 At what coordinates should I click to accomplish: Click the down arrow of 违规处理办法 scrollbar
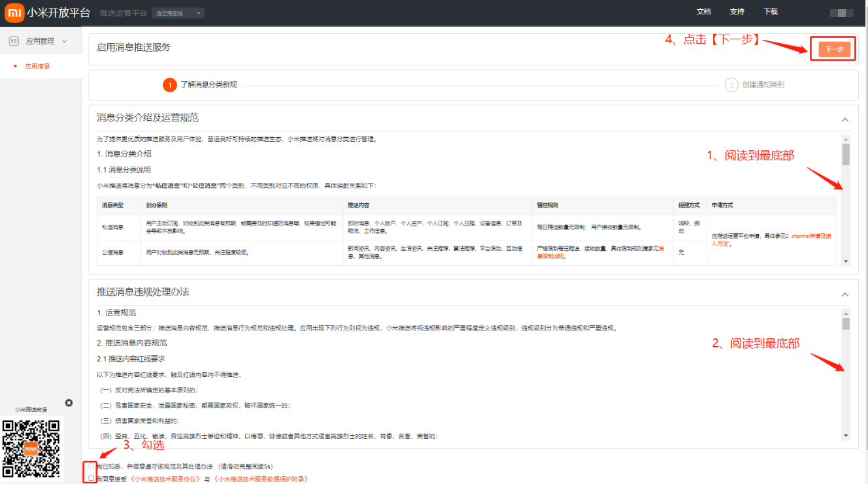[846, 435]
